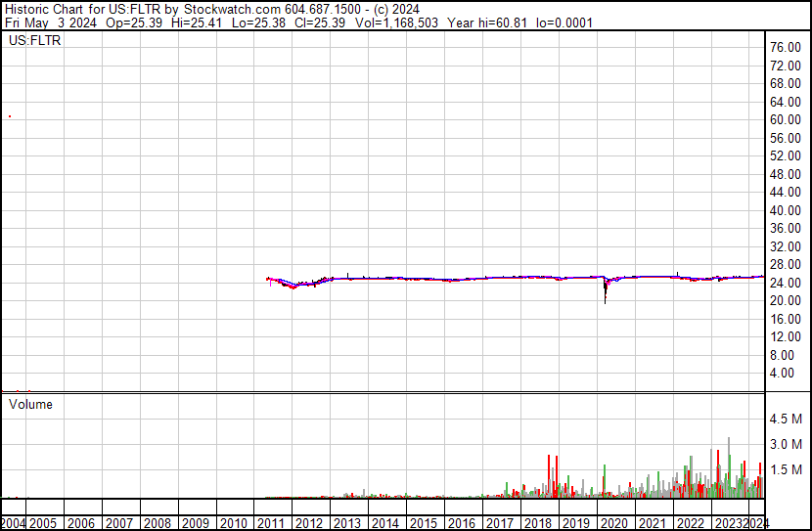The image size is (812, 531).
Task: Click the Vol=1,168,503 volume value
Action: [x=396, y=23]
